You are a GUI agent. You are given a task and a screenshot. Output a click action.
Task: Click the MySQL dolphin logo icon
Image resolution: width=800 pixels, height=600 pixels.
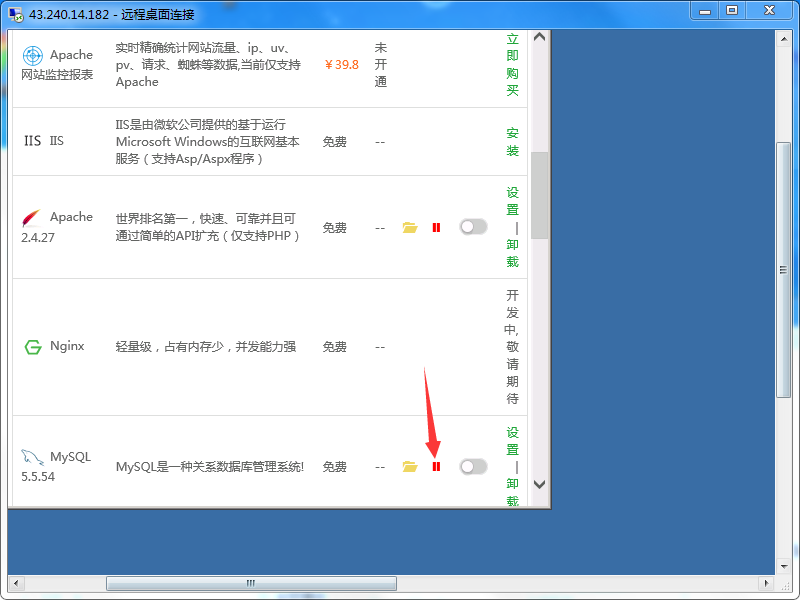point(32,457)
